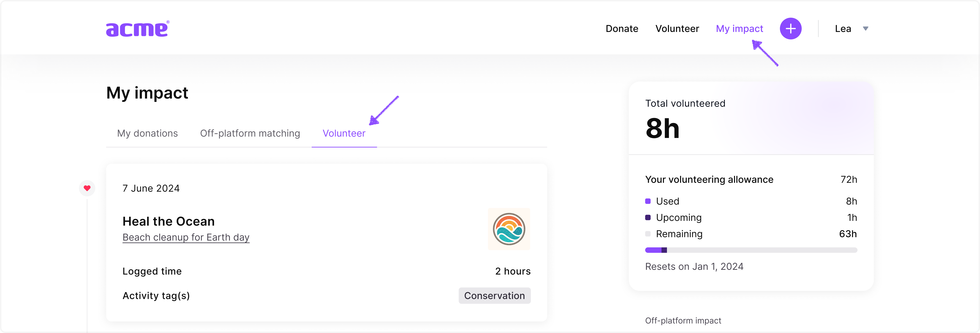Click the Heal the Ocean logo thumbnail

(x=509, y=229)
